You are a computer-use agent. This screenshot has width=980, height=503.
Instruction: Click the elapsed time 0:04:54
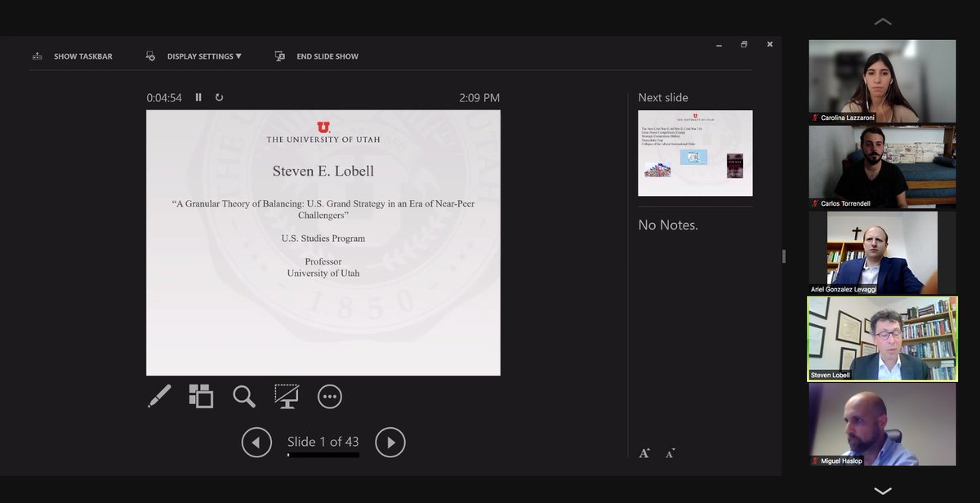point(164,97)
